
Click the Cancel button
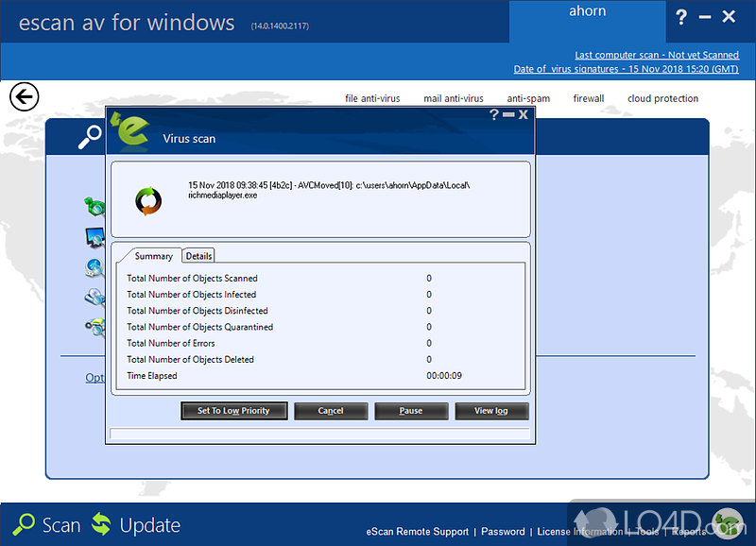point(331,411)
